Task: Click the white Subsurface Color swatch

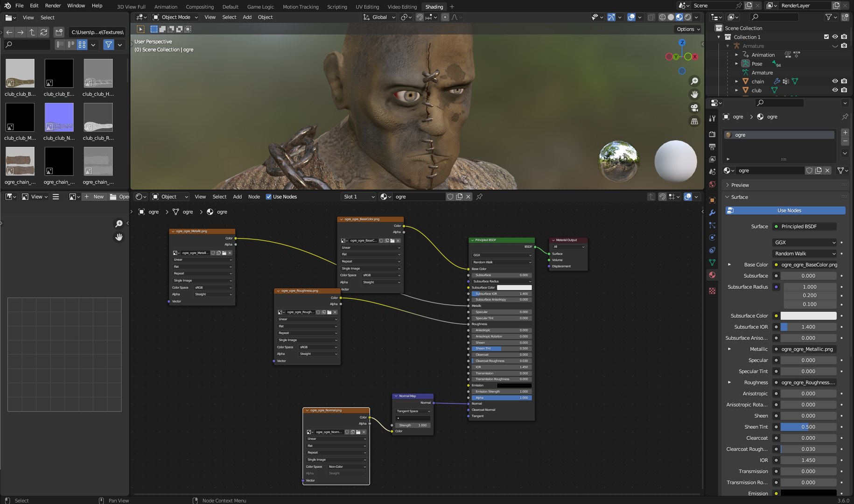Action: pyautogui.click(x=808, y=316)
